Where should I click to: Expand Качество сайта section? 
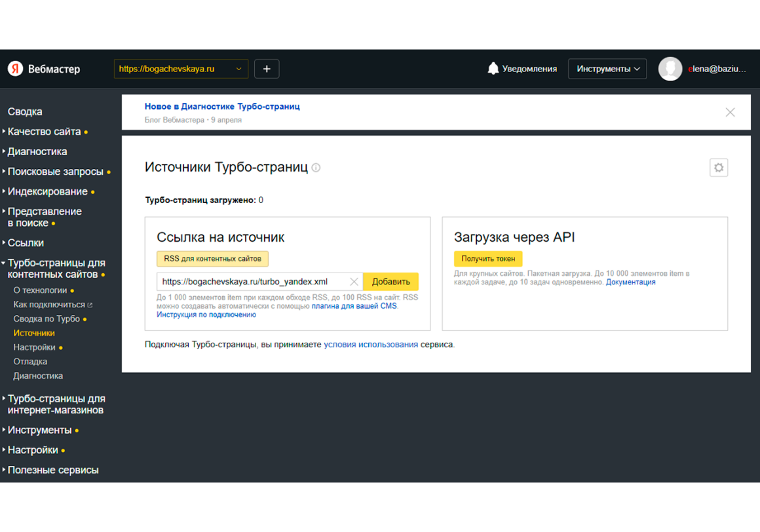(44, 132)
